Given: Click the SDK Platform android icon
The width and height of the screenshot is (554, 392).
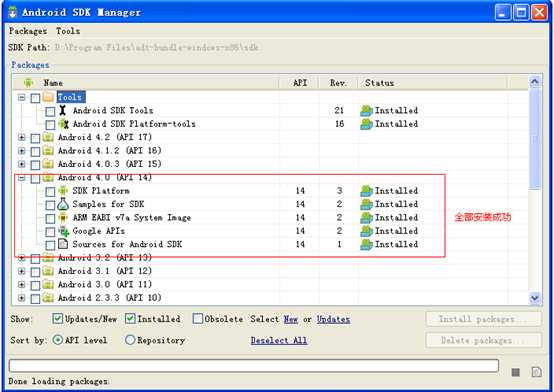Looking at the screenshot, I should coord(63,191).
